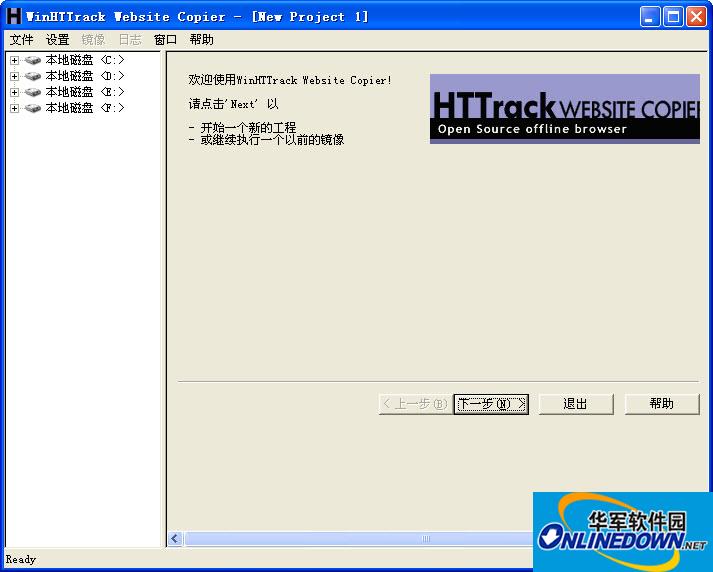Open the 帮助 menu in menu bar

tap(201, 40)
